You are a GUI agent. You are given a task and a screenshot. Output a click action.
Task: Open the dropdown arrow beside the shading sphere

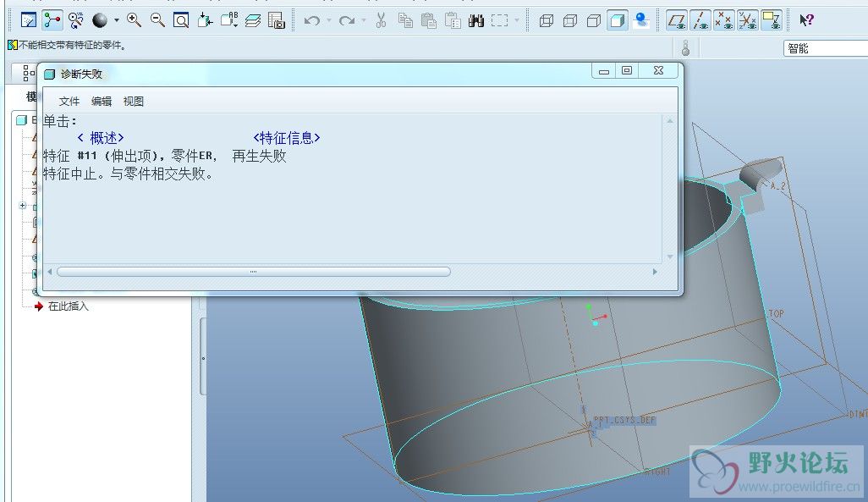[x=117, y=21]
